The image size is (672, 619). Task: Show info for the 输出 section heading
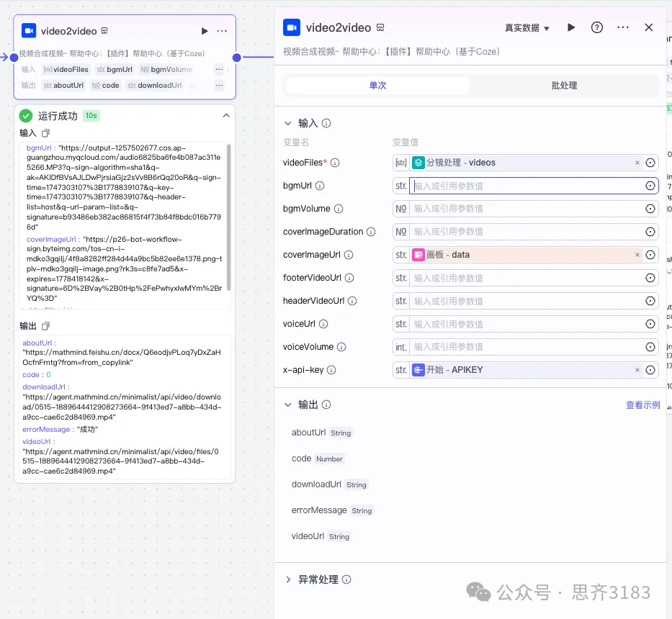326,405
